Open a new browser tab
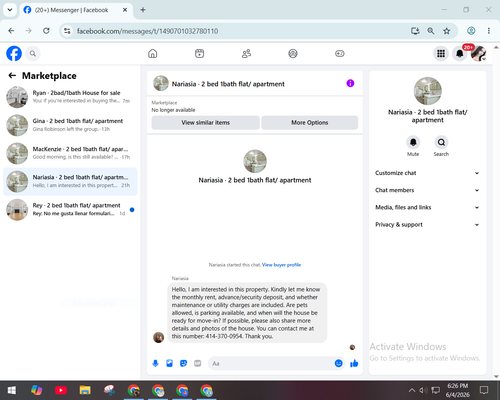Image resolution: width=500 pixels, height=400 pixels. point(143,10)
